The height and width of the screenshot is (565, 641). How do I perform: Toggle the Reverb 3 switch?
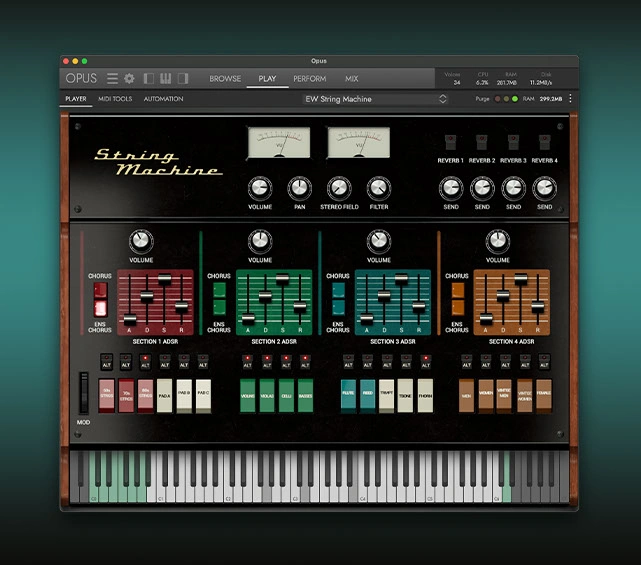click(x=513, y=142)
